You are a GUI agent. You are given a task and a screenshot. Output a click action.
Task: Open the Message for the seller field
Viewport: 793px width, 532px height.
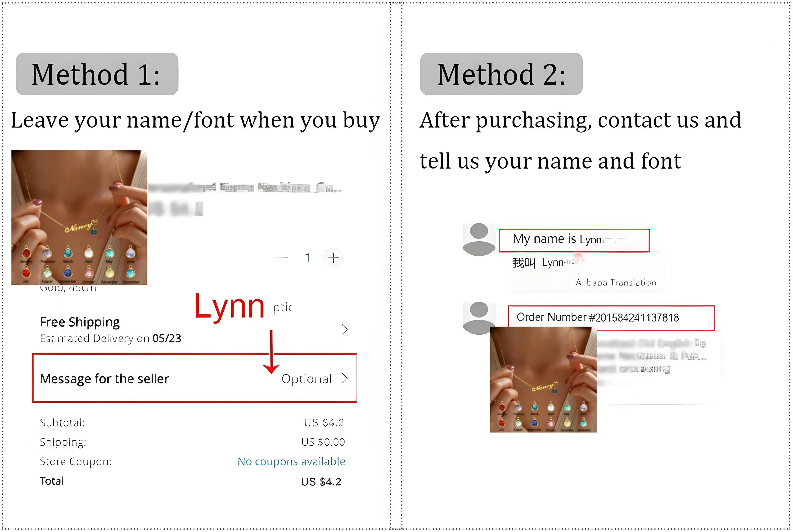pos(194,378)
